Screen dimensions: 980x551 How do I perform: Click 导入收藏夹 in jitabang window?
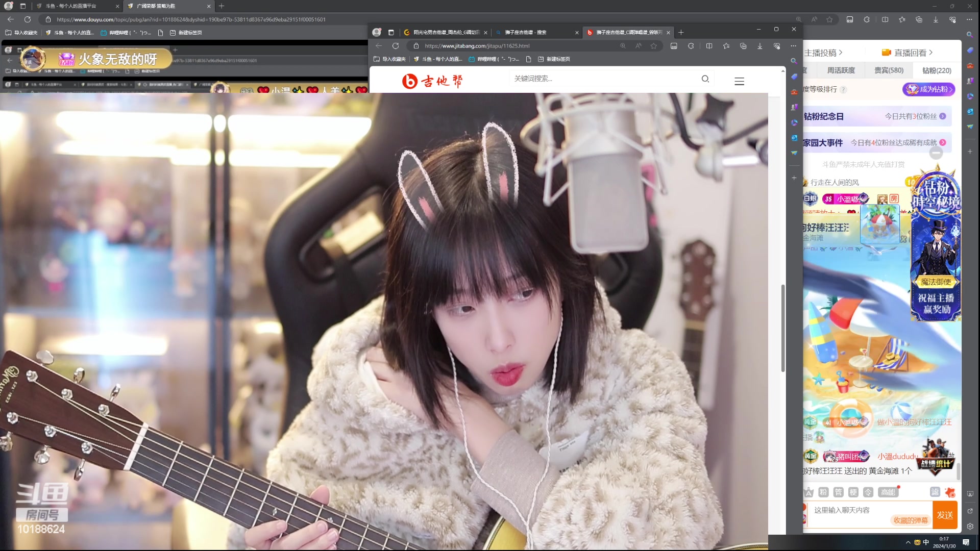coord(390,59)
